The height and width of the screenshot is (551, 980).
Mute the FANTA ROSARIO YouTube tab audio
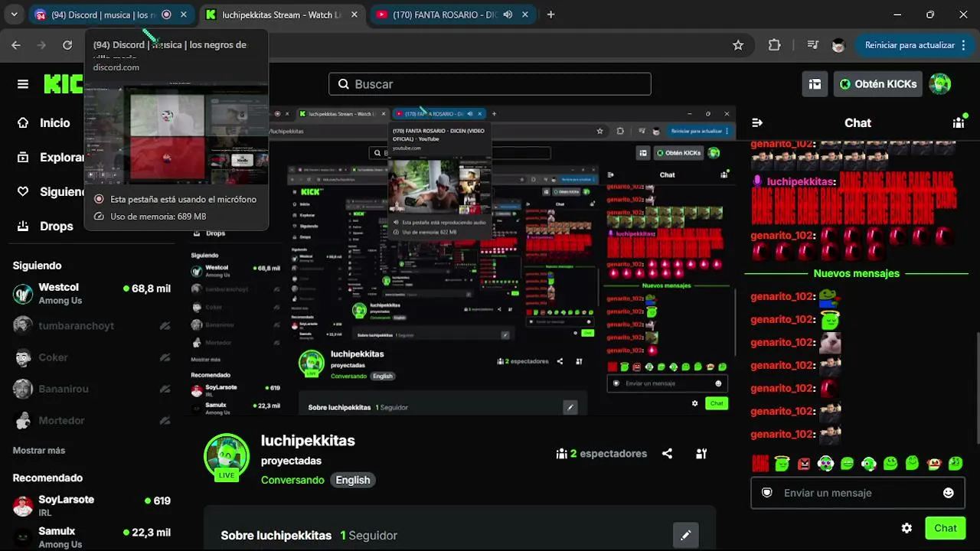(508, 15)
